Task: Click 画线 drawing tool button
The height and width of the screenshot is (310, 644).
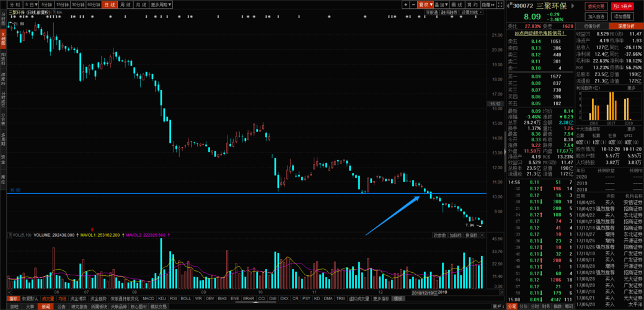Action: point(457,4)
